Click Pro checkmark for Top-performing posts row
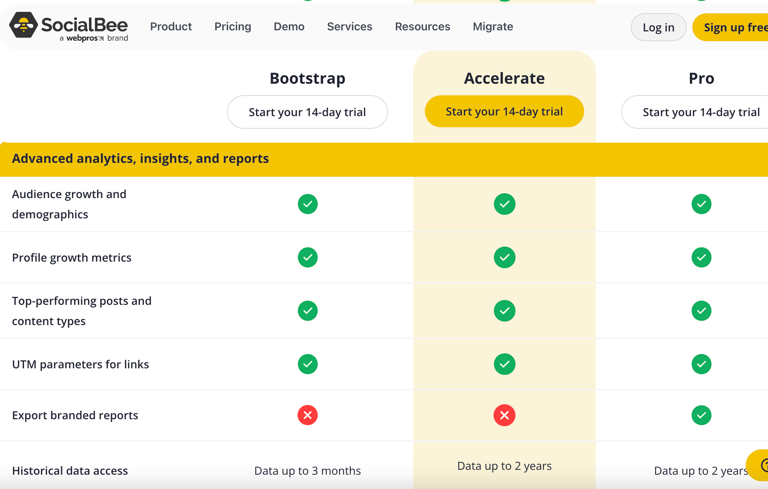The height and width of the screenshot is (489, 768). [701, 311]
